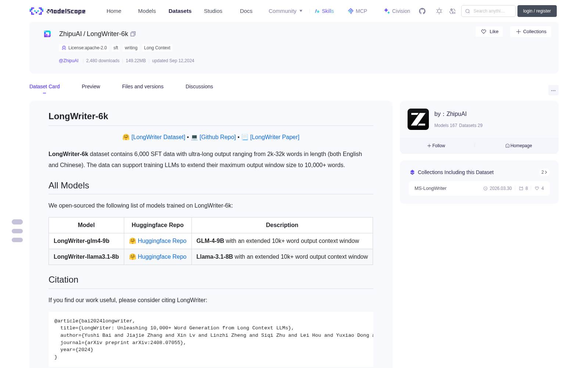The image size is (588, 368).
Task: Click the middle floating sidebar bar
Action: tap(17, 231)
